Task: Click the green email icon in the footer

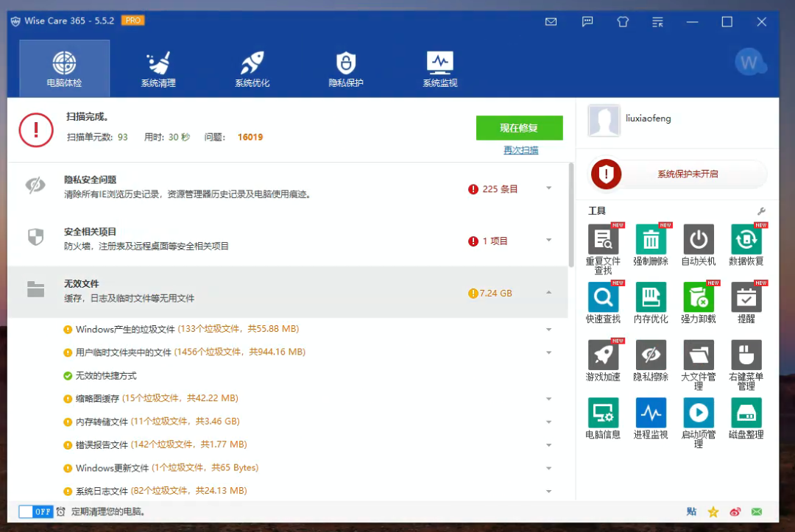Action: [x=757, y=511]
